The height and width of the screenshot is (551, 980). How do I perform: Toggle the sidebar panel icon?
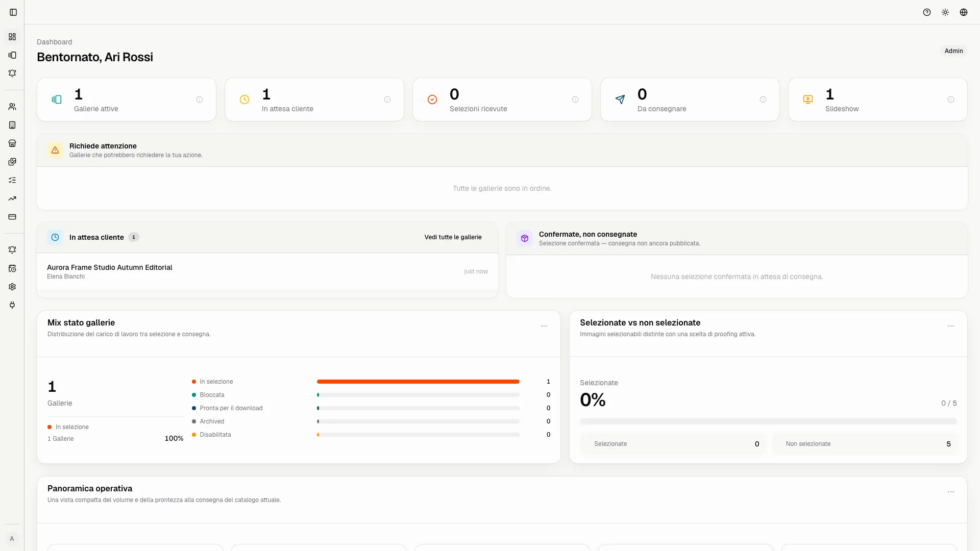(13, 12)
